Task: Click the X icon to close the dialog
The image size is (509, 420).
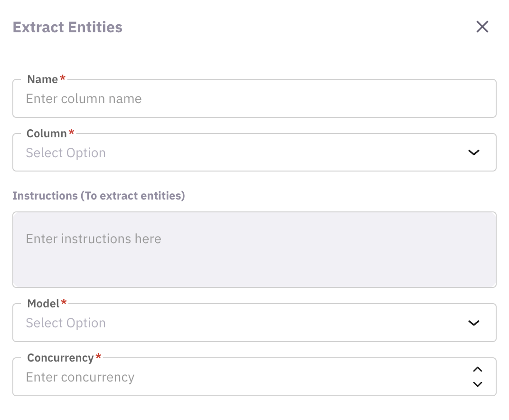Action: point(482,27)
